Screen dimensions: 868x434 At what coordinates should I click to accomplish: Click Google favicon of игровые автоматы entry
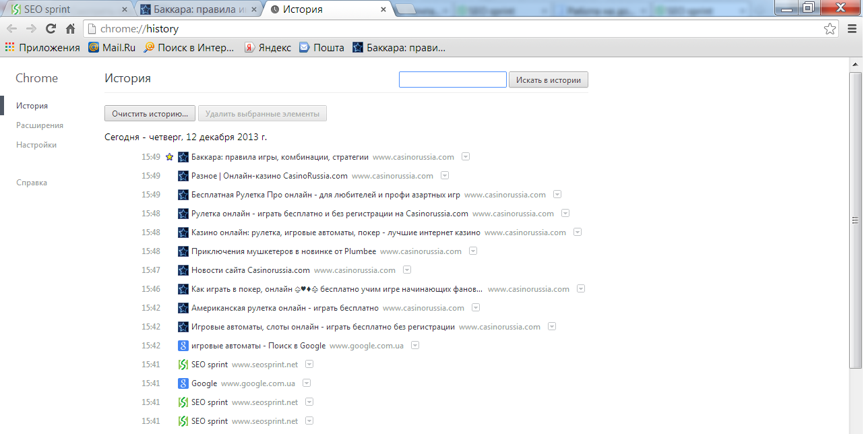point(183,346)
